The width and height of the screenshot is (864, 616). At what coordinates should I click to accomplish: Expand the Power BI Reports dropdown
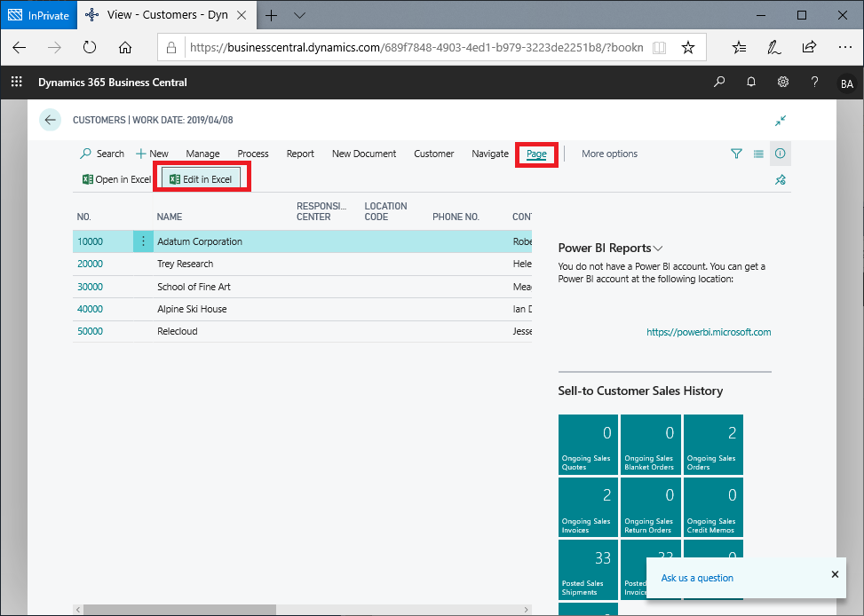(657, 248)
